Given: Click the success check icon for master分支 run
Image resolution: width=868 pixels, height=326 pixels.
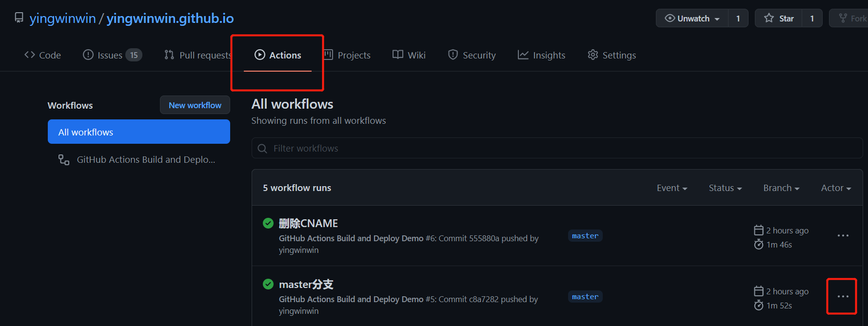Looking at the screenshot, I should 268,284.
